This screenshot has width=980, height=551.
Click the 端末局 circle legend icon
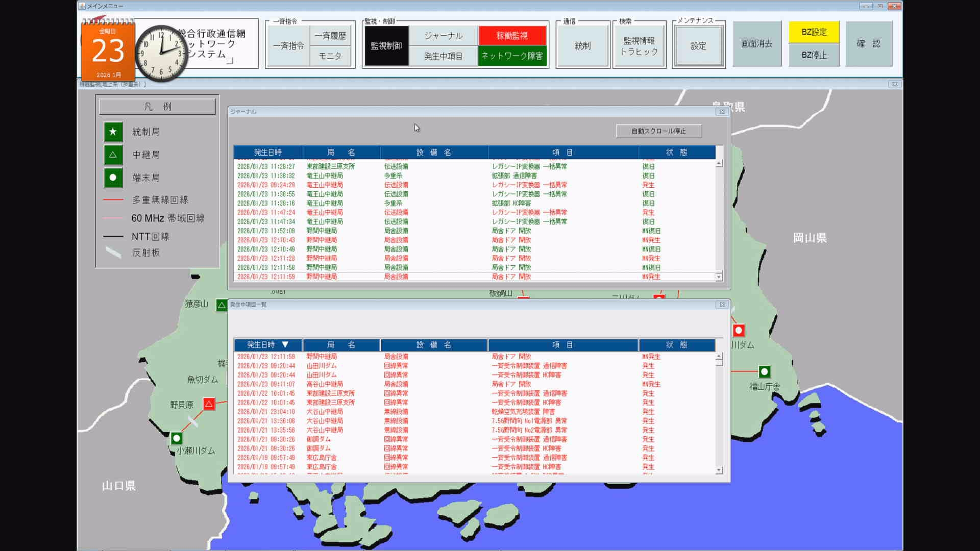pyautogui.click(x=113, y=178)
